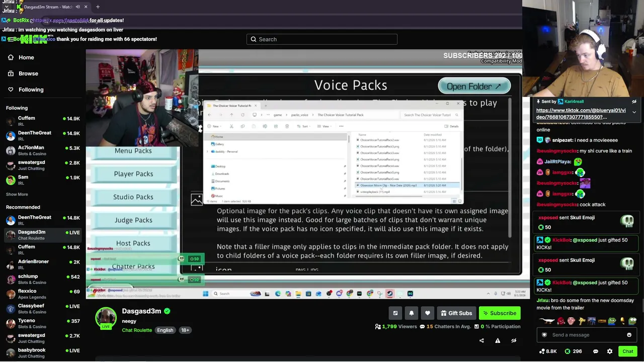Report the stream with warning icon
This screenshot has height=362, width=644.
point(498,340)
